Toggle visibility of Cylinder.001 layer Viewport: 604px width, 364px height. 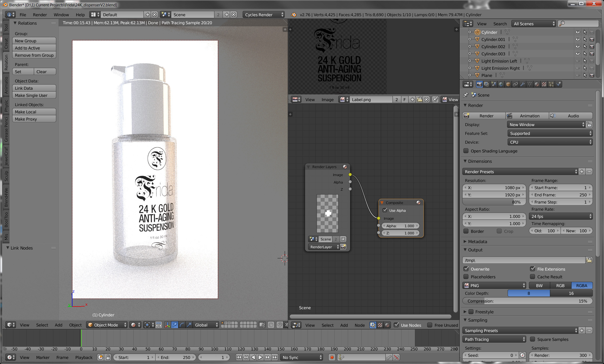click(x=577, y=39)
